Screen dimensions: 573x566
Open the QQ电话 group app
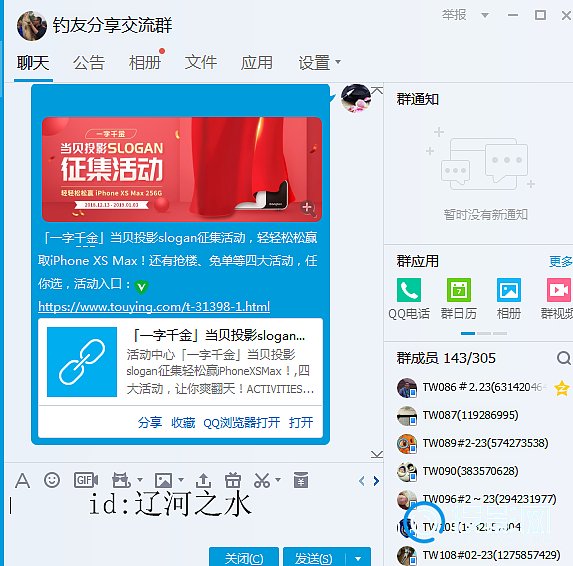tap(409, 299)
